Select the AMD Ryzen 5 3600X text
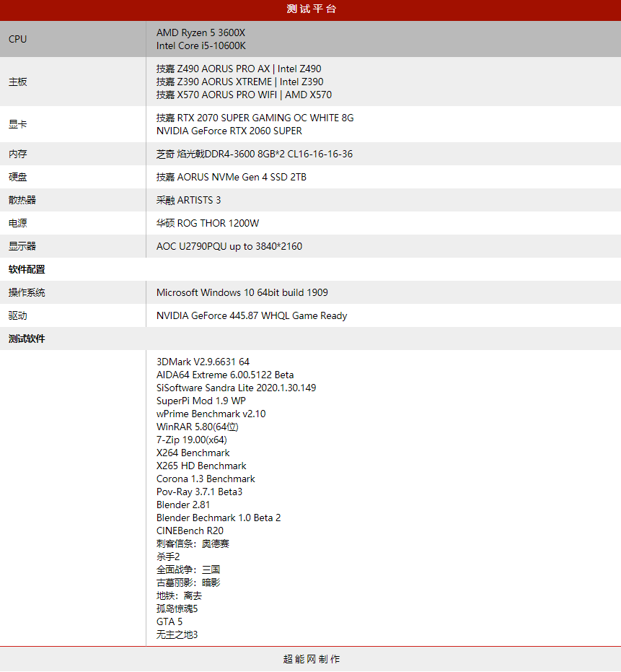The image size is (621, 672). 201,32
